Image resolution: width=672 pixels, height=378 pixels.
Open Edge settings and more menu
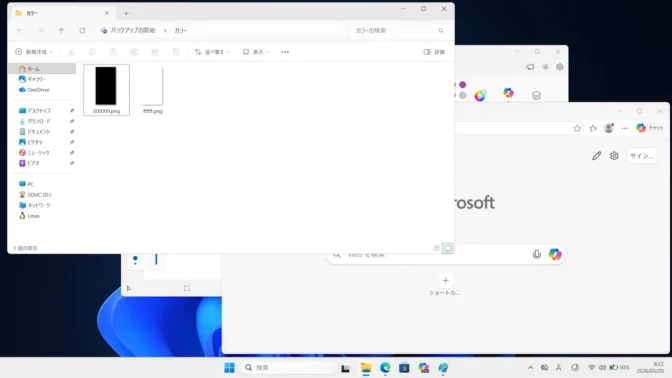tap(624, 128)
